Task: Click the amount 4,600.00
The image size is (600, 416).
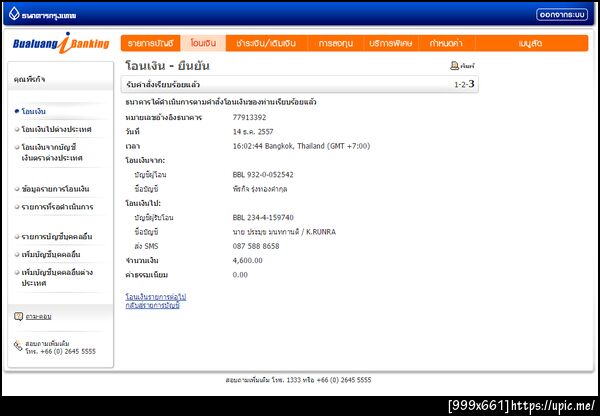Action: tap(248, 261)
